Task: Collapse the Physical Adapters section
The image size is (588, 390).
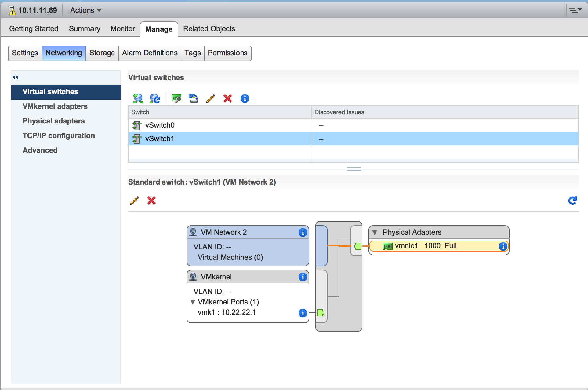Action: click(375, 232)
